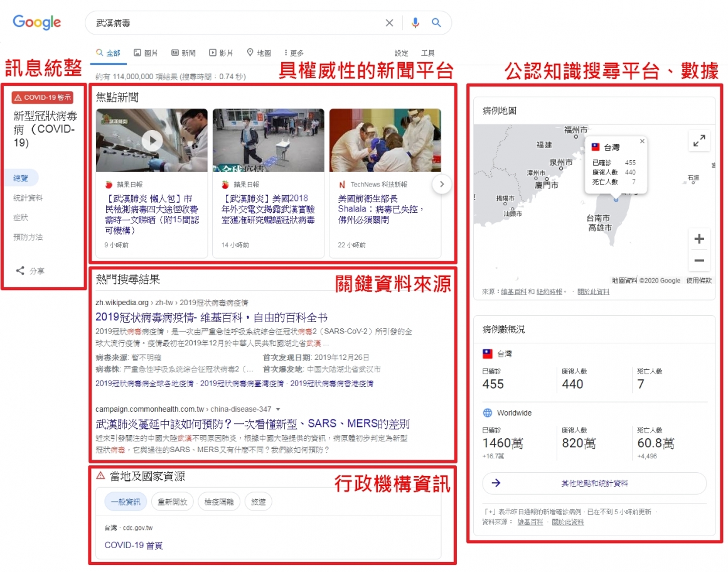Screen dimensions: 728x572
Task: Zoom out on the case map
Action: (x=699, y=261)
